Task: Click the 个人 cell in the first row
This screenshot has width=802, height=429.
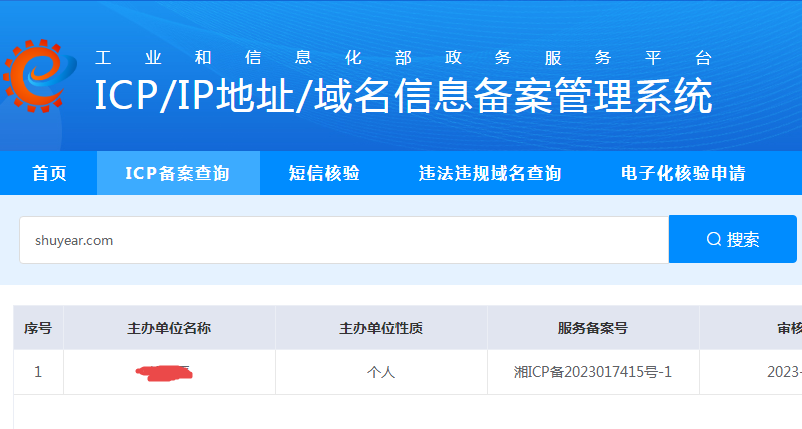Action: pyautogui.click(x=381, y=372)
